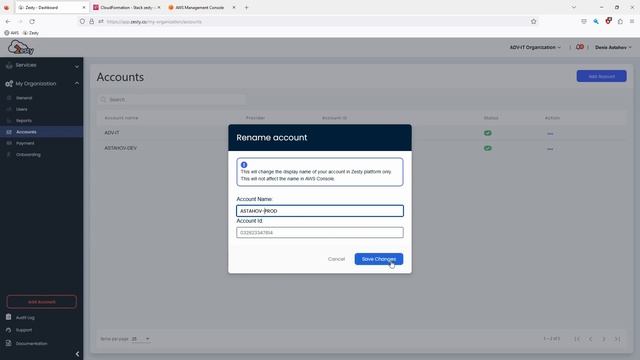Click the disabled Account Id field
640x360 pixels.
click(x=320, y=233)
